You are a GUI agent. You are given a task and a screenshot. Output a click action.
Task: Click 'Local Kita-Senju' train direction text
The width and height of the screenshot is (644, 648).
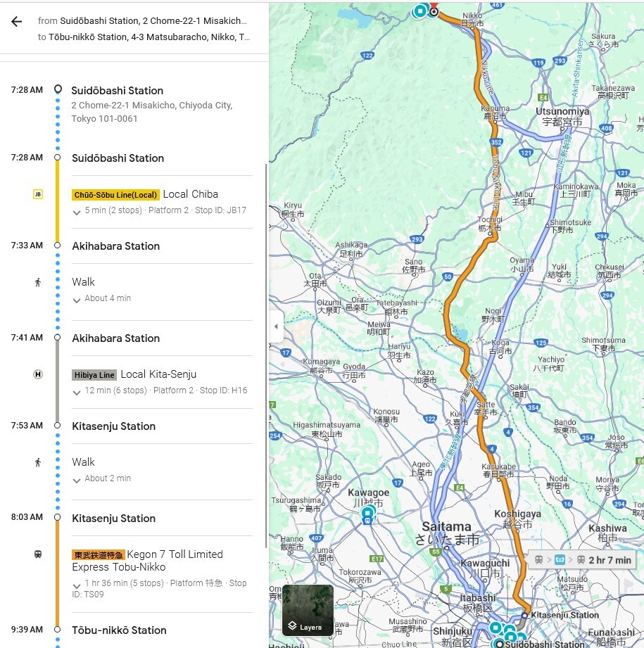tap(158, 374)
